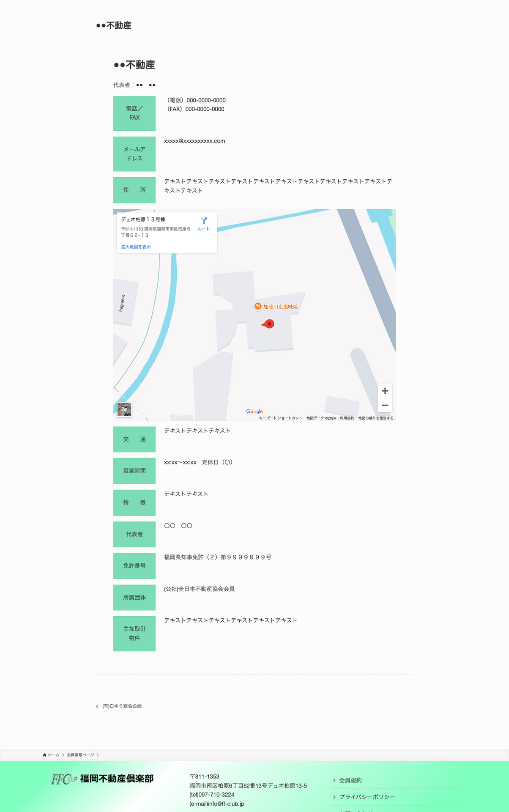Open プライバシーポリシー in footer menu
509x812 pixels.
point(367,797)
